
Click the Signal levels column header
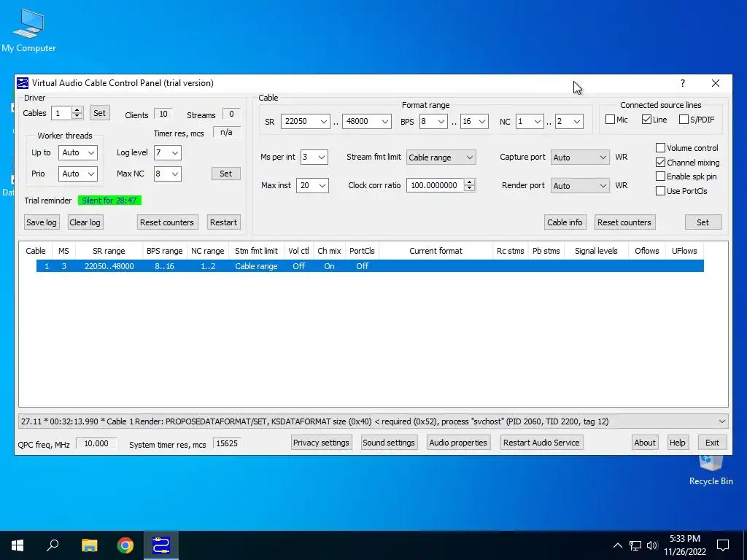[x=596, y=251]
